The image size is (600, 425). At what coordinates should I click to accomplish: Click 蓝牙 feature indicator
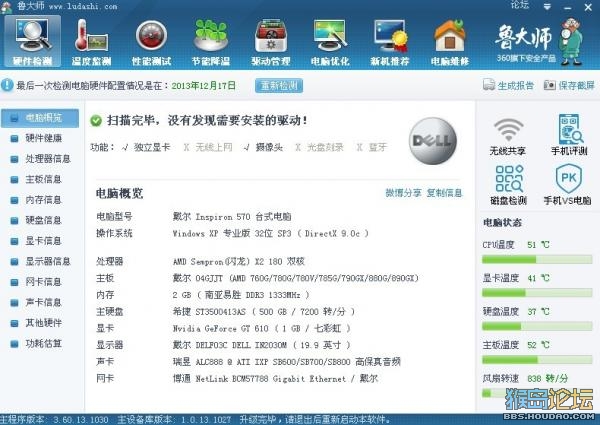click(372, 147)
